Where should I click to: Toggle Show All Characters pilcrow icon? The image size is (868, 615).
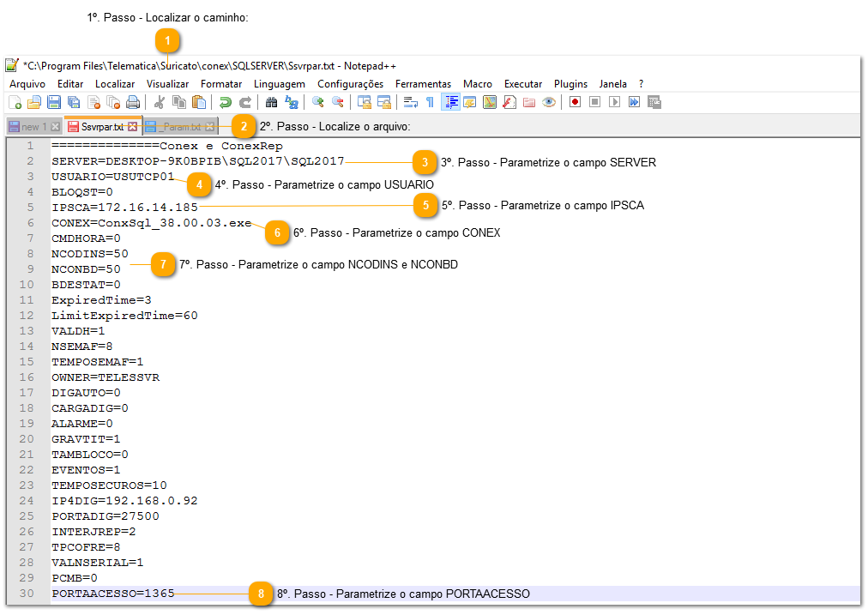[430, 102]
